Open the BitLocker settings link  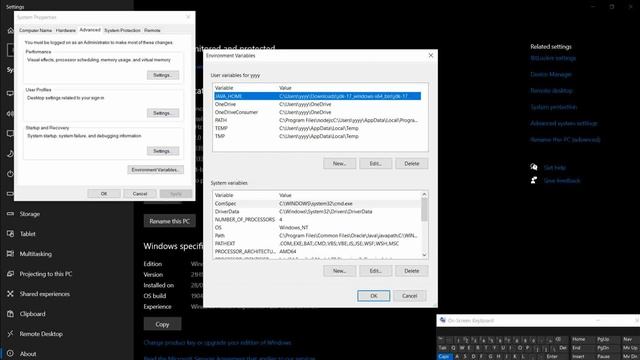tap(553, 58)
